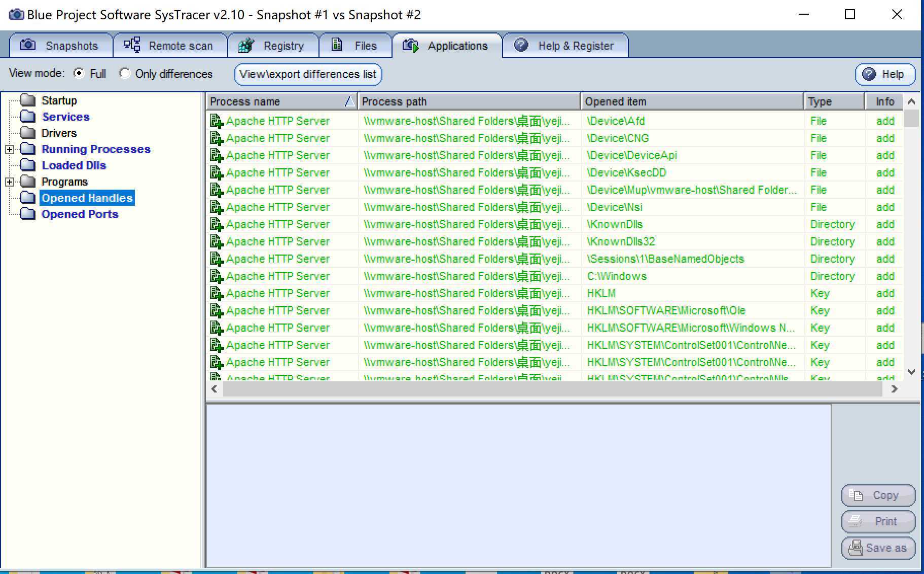Click the vertical scrollbar down arrow
This screenshot has height=574, width=924.
point(911,372)
